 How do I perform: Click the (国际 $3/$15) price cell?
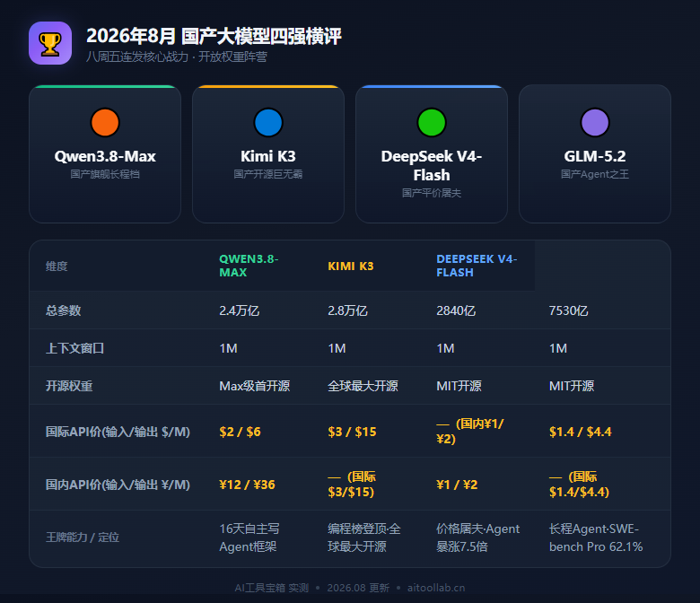pos(352,485)
